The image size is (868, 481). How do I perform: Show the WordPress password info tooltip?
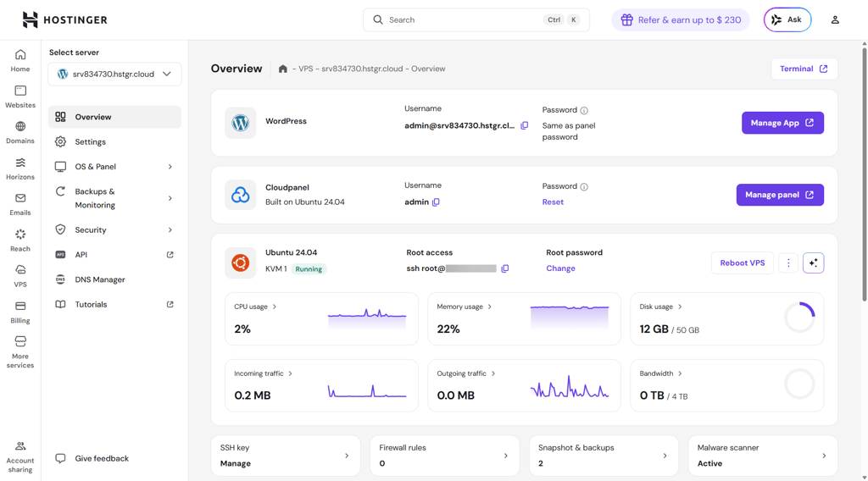tap(584, 111)
